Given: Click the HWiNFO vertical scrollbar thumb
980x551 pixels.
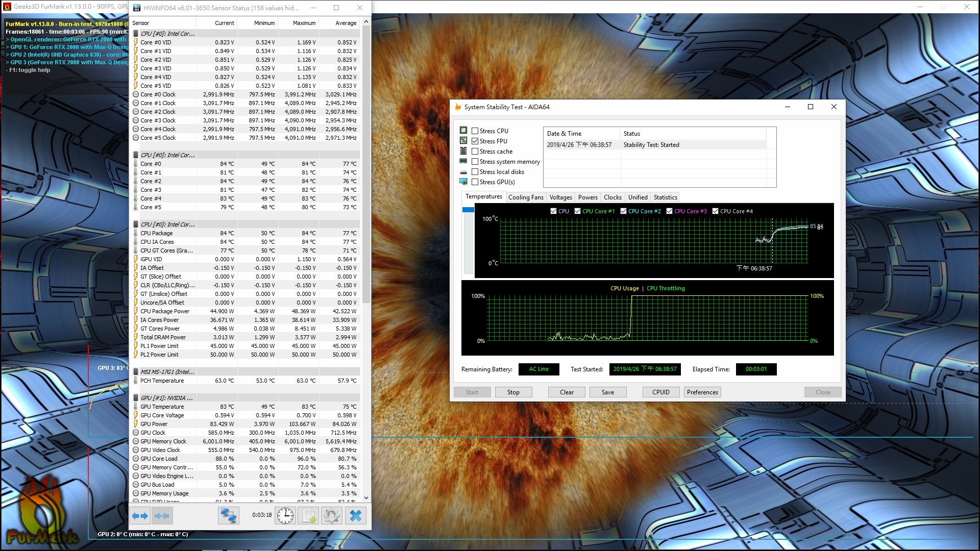Looking at the screenshot, I should [x=366, y=165].
